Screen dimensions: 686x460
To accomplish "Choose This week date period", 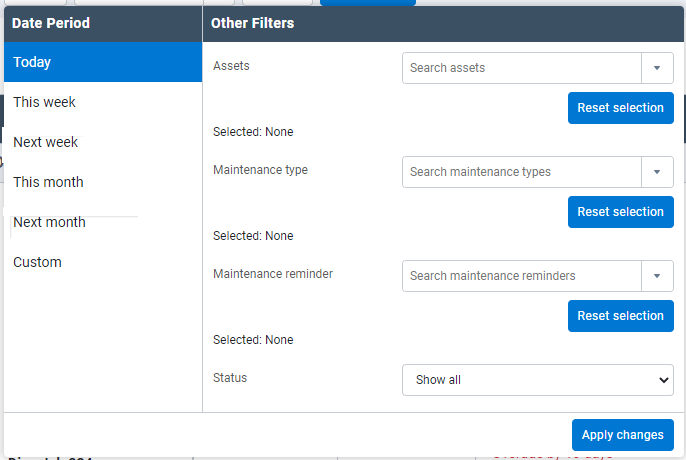I will click(102, 102).
